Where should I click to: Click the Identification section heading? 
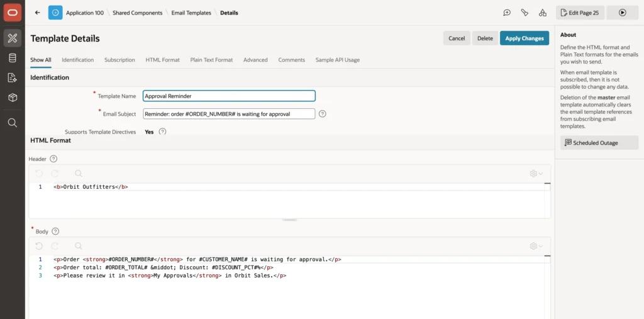(x=50, y=77)
